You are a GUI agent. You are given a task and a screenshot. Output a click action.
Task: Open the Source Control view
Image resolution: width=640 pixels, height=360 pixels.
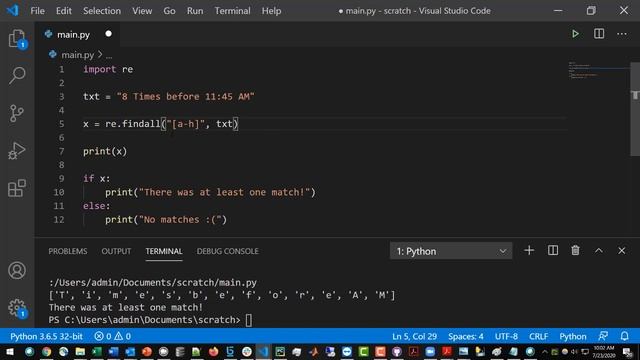tap(17, 113)
